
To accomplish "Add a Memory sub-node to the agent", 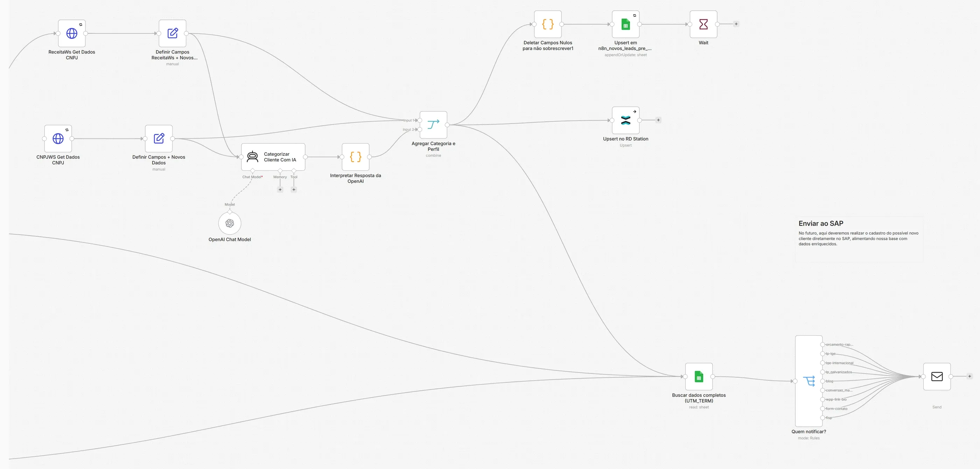I will click(280, 190).
